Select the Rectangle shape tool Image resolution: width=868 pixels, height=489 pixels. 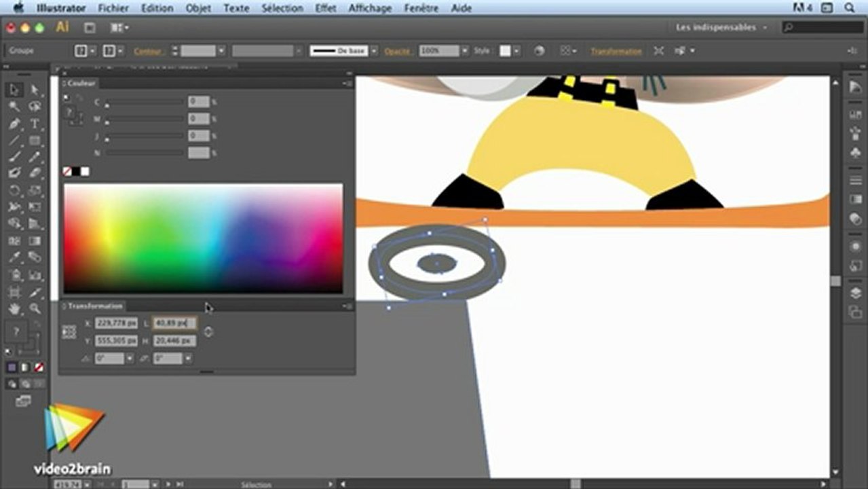click(35, 141)
